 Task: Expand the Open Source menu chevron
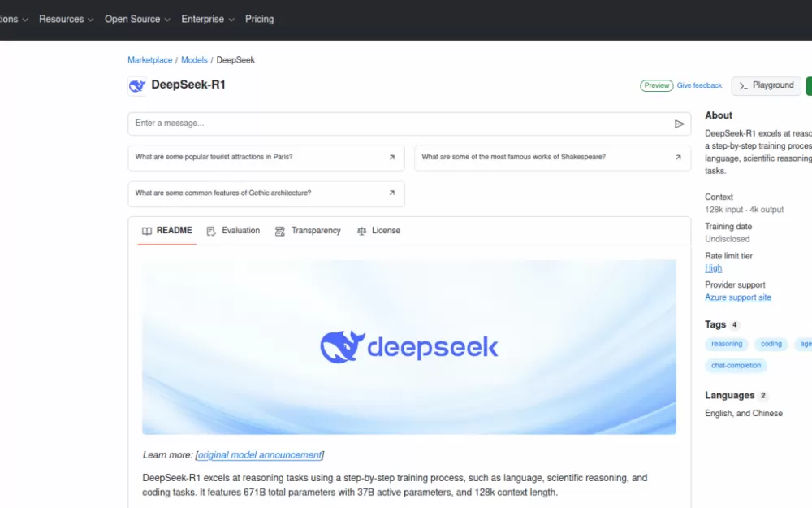pos(167,20)
